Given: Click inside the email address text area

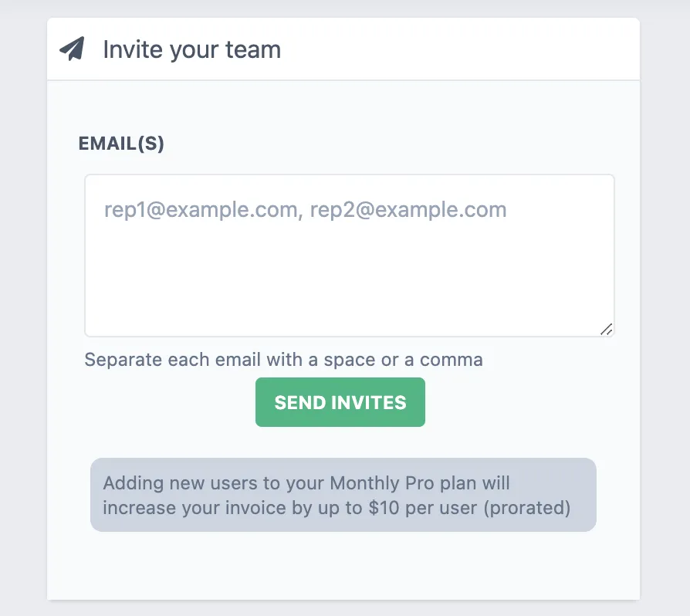Looking at the screenshot, I should [349, 255].
